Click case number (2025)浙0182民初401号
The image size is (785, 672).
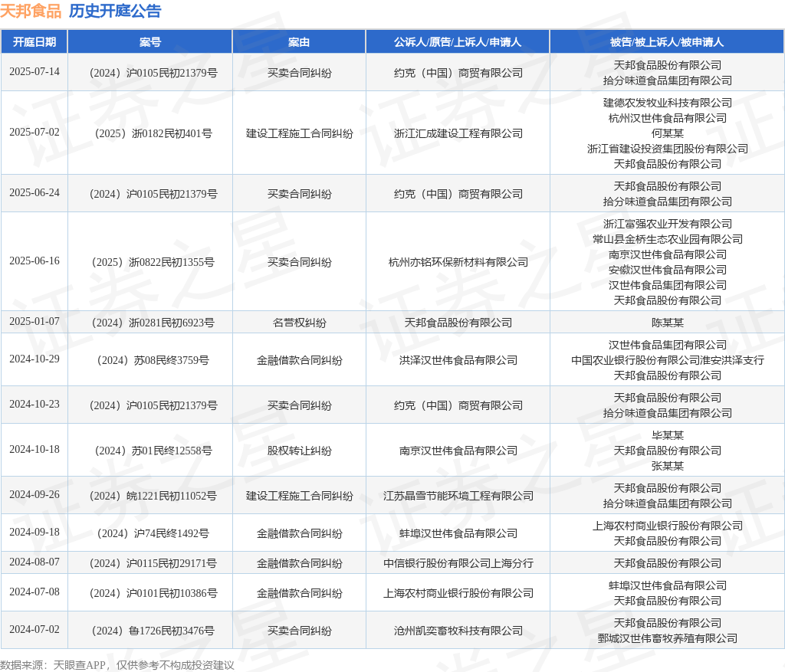pos(153,133)
